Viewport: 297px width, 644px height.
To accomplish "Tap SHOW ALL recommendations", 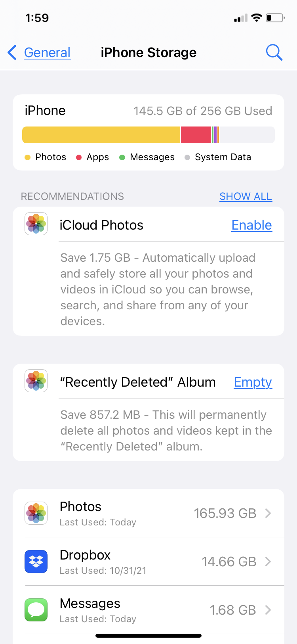I will 246,196.
